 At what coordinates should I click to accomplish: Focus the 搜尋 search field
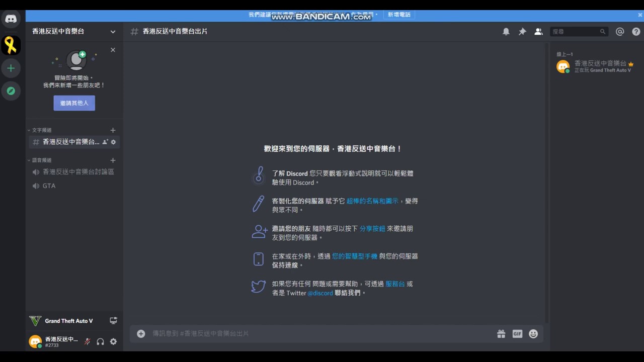[x=579, y=32]
